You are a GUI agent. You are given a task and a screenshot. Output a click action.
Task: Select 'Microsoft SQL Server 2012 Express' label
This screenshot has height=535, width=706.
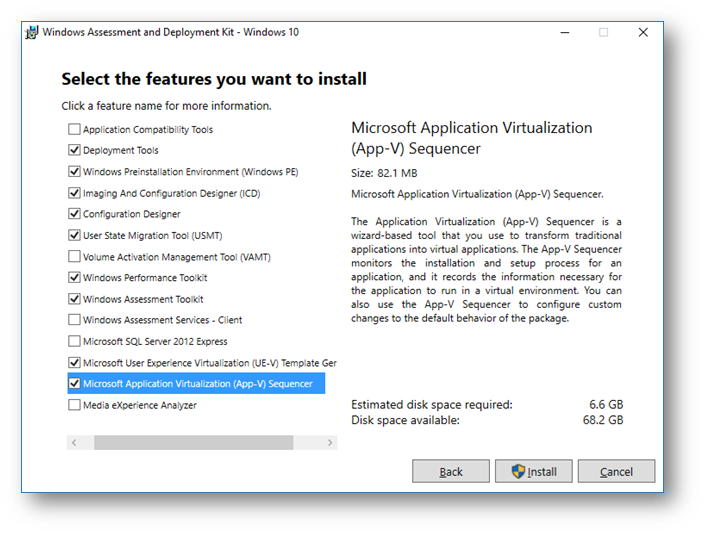pos(155,341)
